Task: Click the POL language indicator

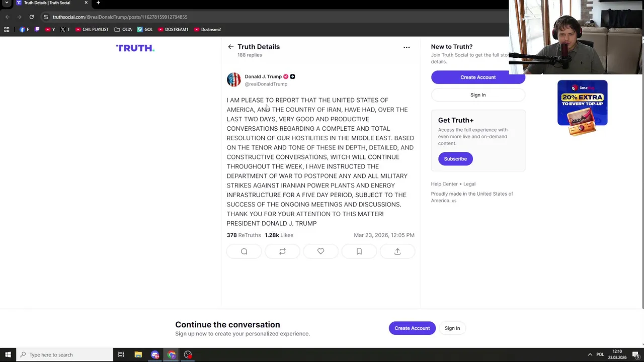Action: pyautogui.click(x=600, y=355)
